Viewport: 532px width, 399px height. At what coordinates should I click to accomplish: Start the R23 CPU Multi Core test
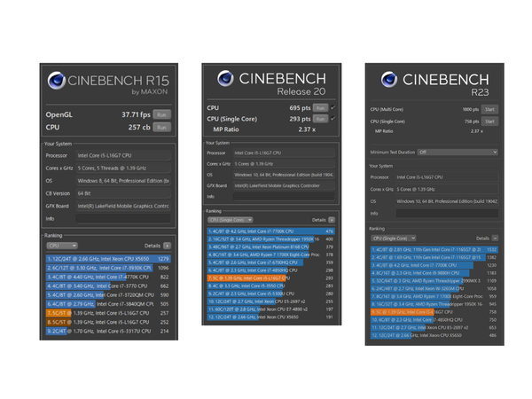click(x=489, y=109)
